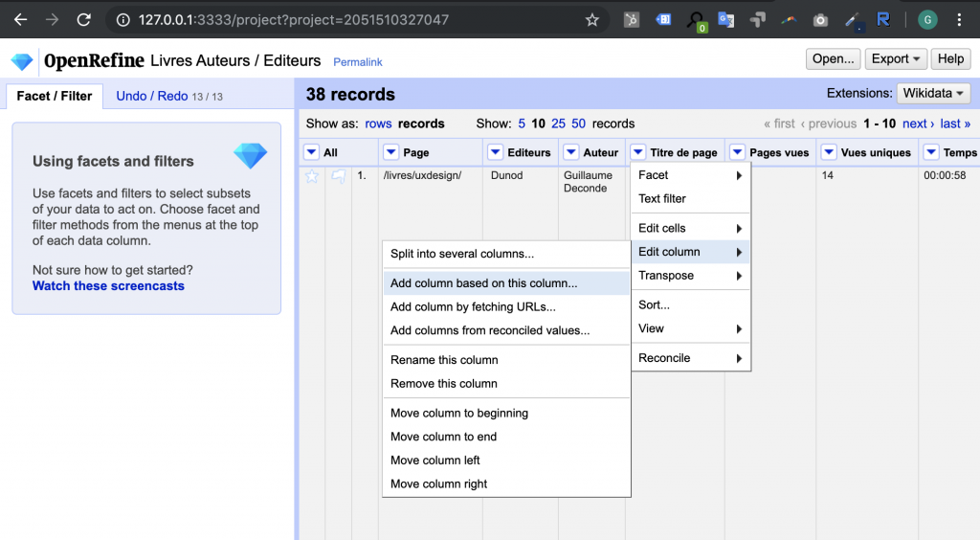Select Edit column menu item

691,252
